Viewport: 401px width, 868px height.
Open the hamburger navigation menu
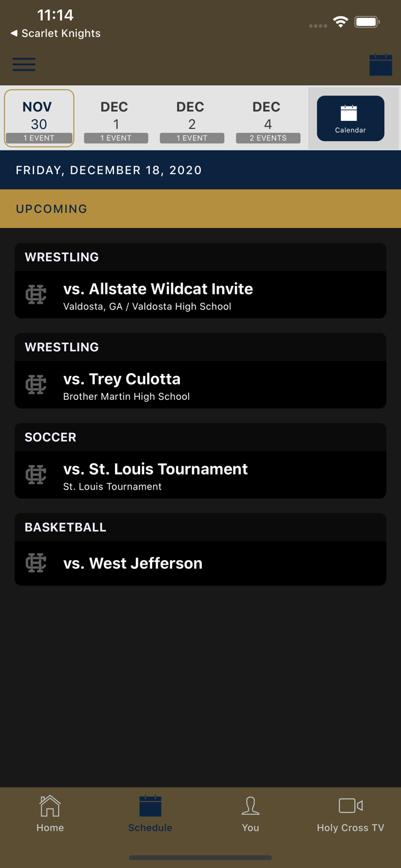coord(24,64)
